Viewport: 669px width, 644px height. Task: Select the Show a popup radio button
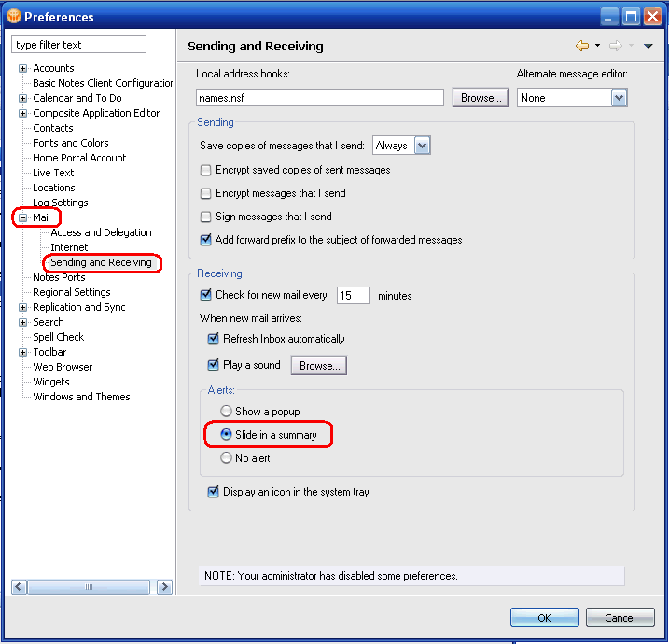[x=226, y=412]
